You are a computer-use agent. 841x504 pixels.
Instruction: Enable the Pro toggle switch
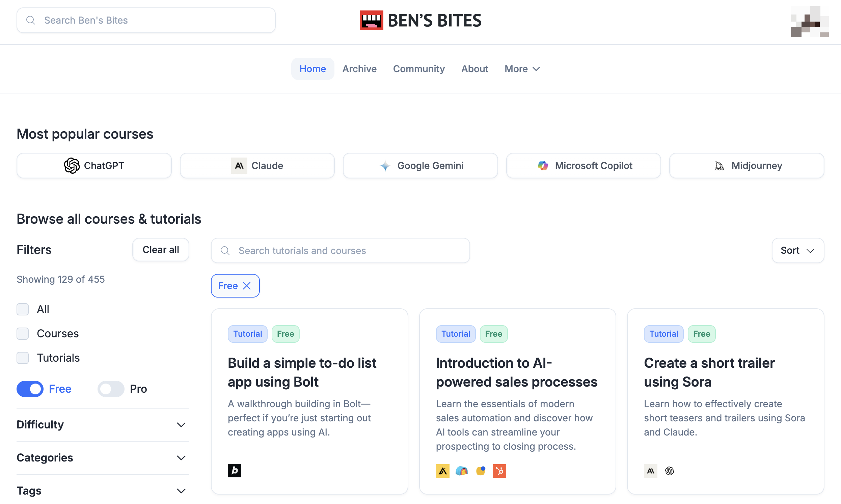pos(111,389)
